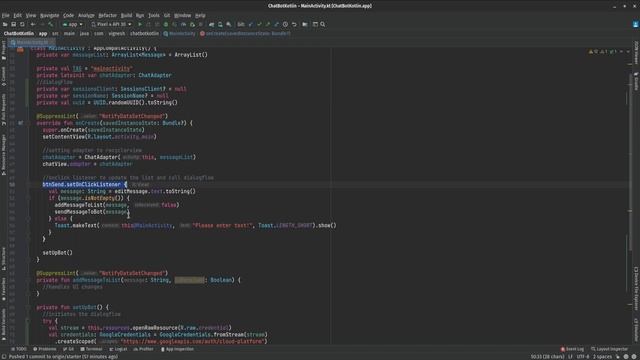640x360 pixels.
Task: Click the Sync/Reload toolbar icon
Action: pos(22,24)
